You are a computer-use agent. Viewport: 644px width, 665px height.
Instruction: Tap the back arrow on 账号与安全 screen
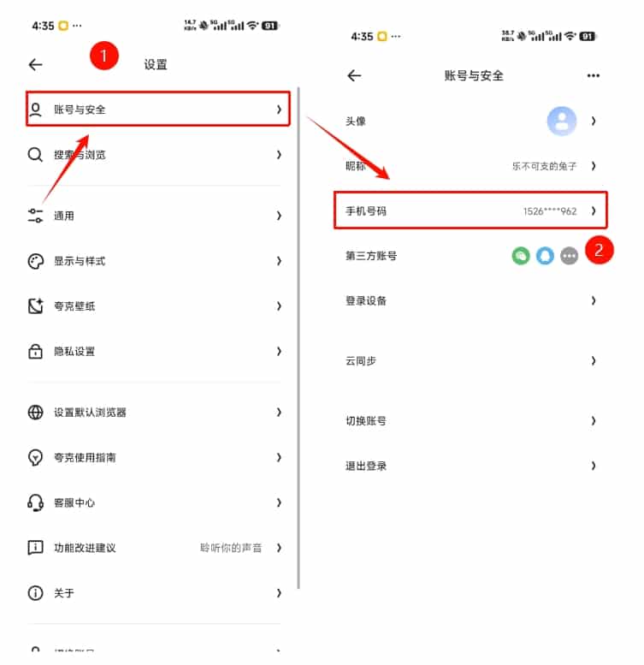pyautogui.click(x=354, y=76)
